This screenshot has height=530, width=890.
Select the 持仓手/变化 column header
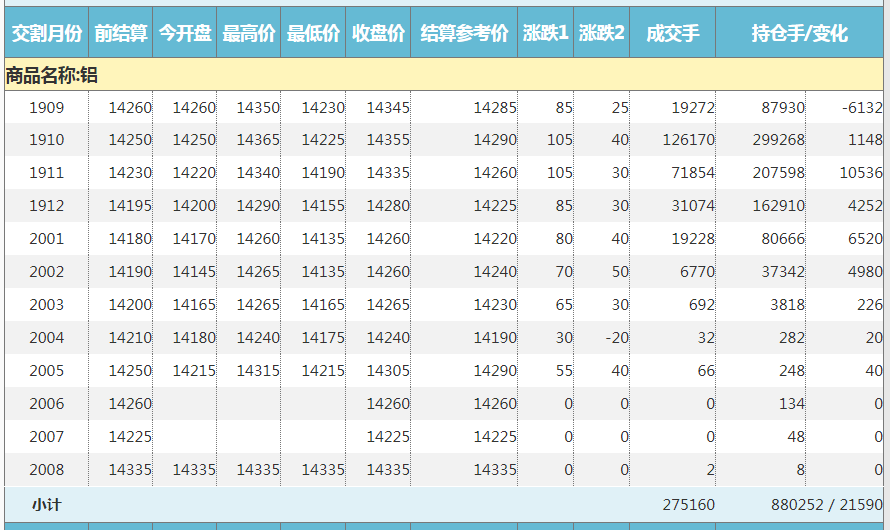[800, 34]
